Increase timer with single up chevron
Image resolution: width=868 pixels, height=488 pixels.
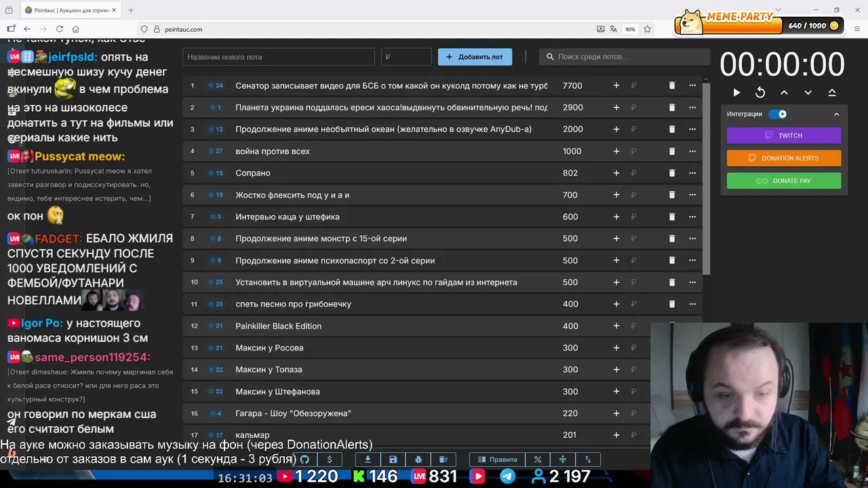pyautogui.click(x=784, y=92)
